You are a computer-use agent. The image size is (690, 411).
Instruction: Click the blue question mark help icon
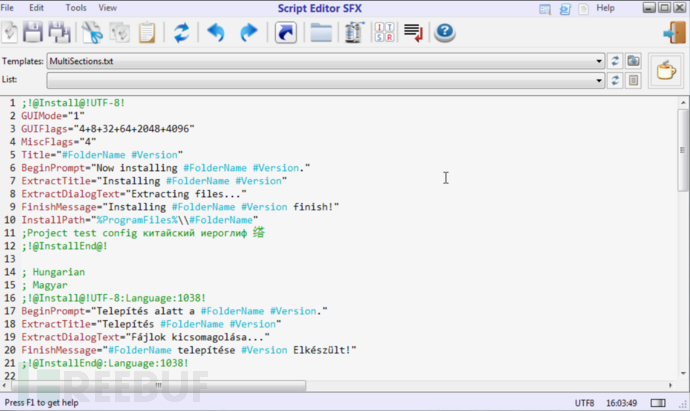[x=444, y=32]
